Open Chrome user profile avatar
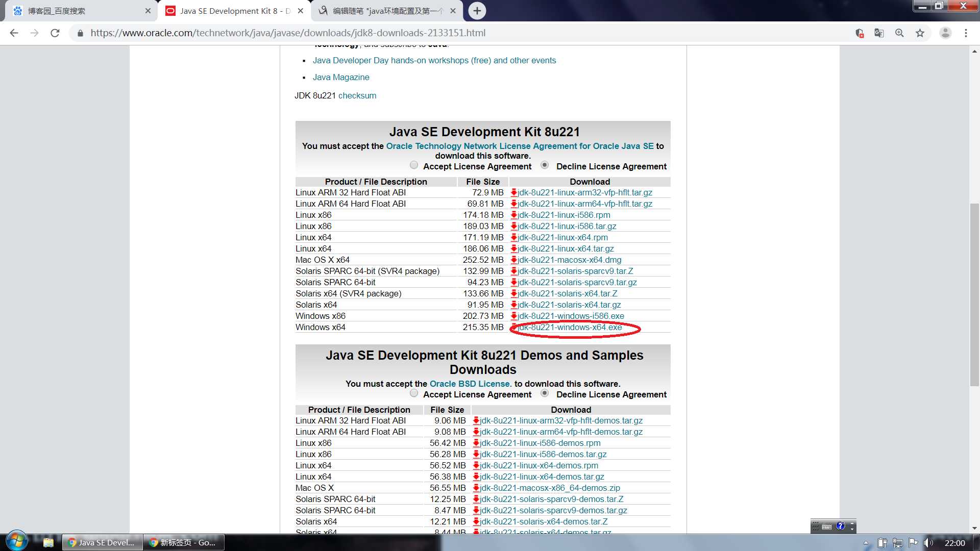Image resolution: width=980 pixels, height=551 pixels. coord(945,33)
